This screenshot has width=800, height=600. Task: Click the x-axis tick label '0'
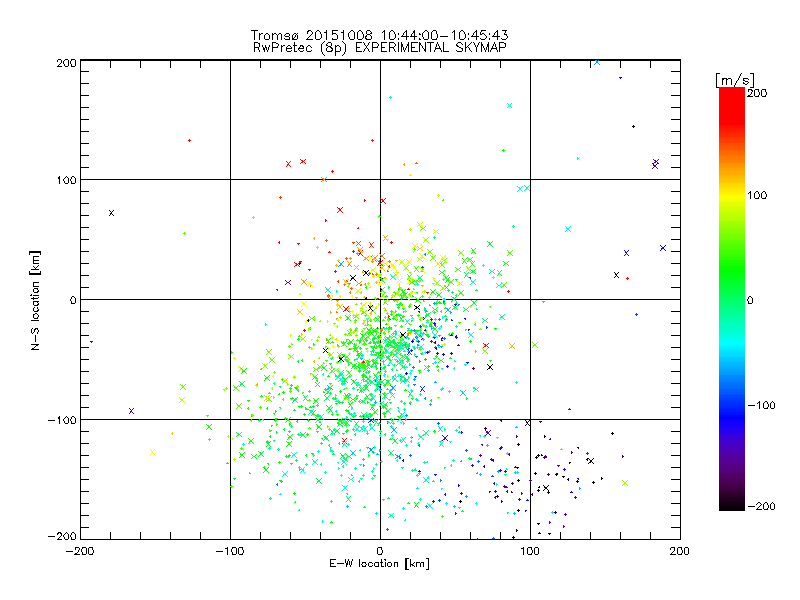380,551
